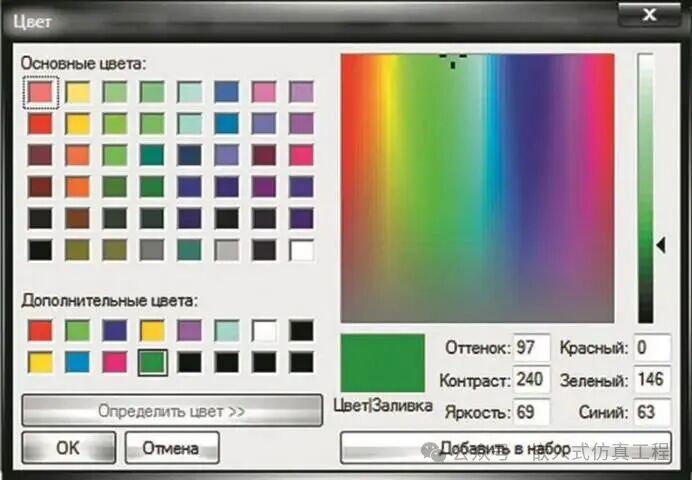This screenshot has height=480, width=692.
Task: Click the Контраст: label
Action: [475, 380]
